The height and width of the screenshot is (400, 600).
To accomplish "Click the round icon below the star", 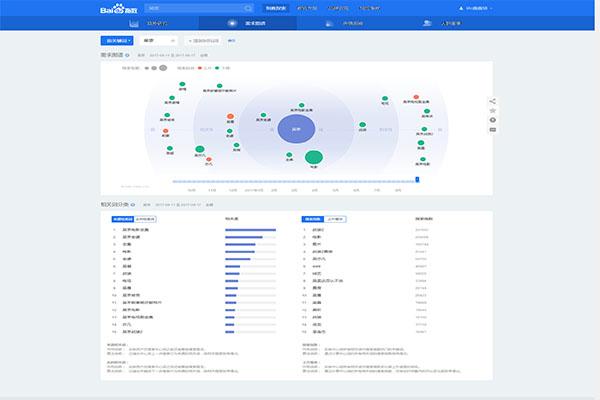I will (x=492, y=120).
